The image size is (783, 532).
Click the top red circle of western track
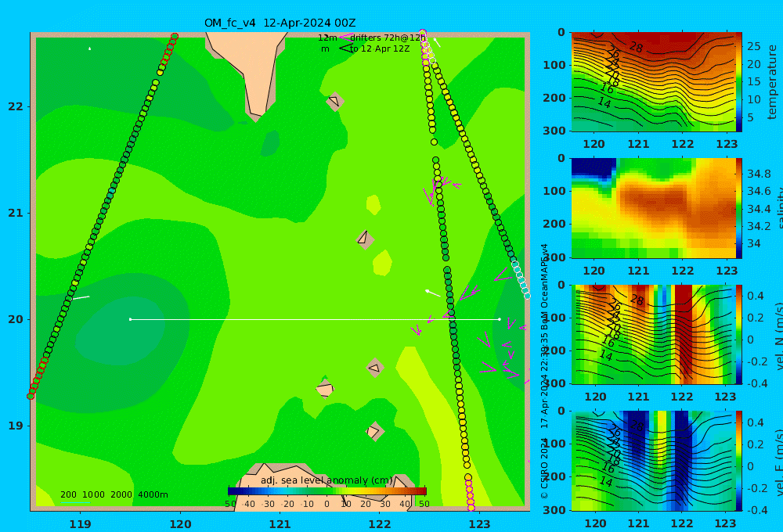tap(175, 37)
